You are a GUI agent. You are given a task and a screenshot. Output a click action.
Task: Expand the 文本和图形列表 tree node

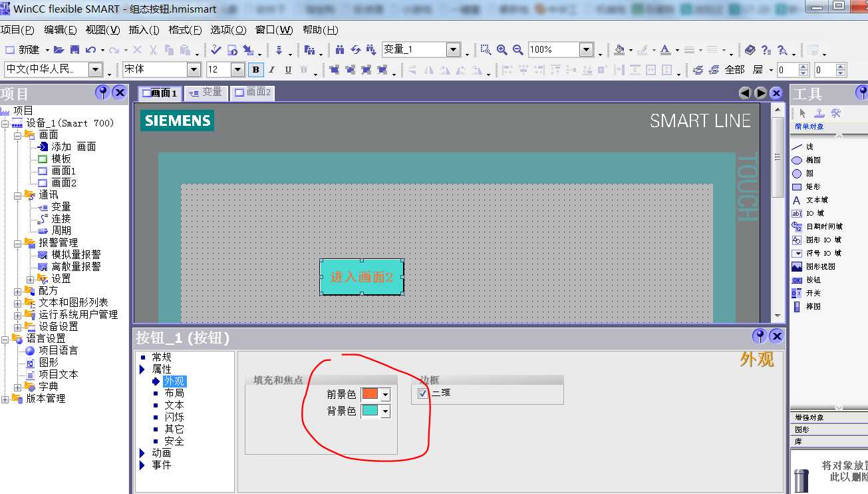pyautogui.click(x=17, y=303)
